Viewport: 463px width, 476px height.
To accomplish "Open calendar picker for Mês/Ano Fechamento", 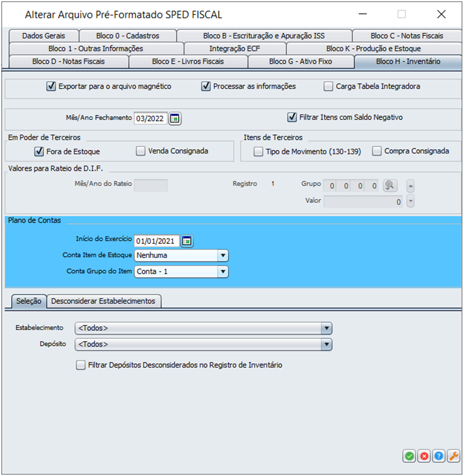I will (175, 118).
